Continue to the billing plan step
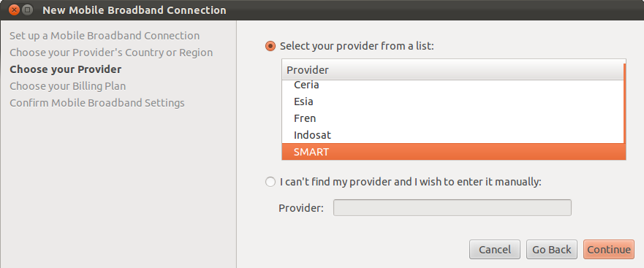644x268 pixels. click(609, 250)
